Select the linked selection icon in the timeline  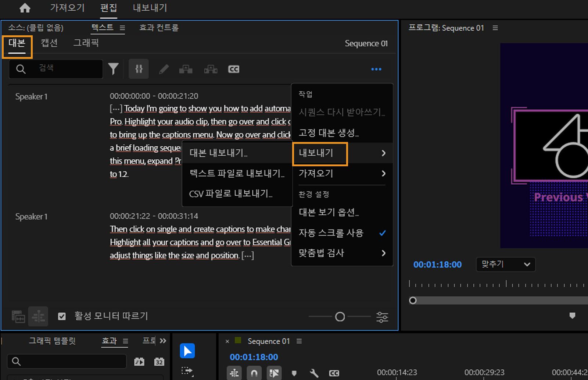pos(234,373)
